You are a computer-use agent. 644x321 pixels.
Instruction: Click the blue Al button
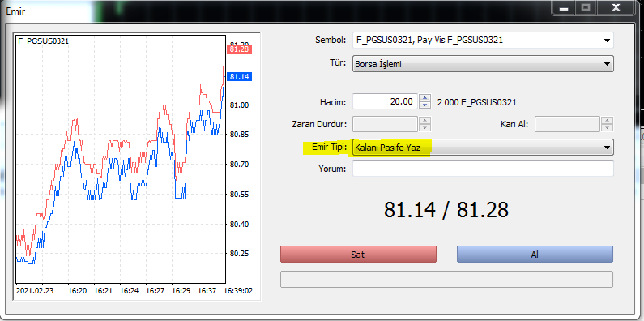[535, 254]
